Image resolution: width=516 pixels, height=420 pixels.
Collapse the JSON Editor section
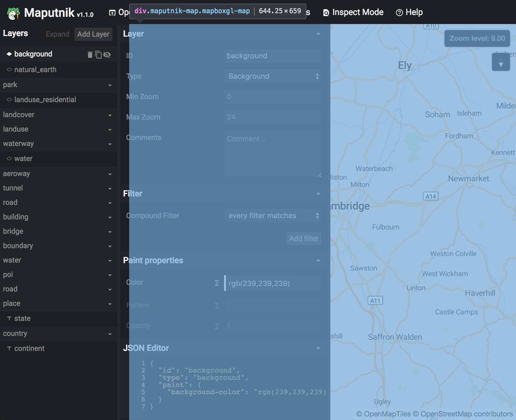tap(318, 348)
